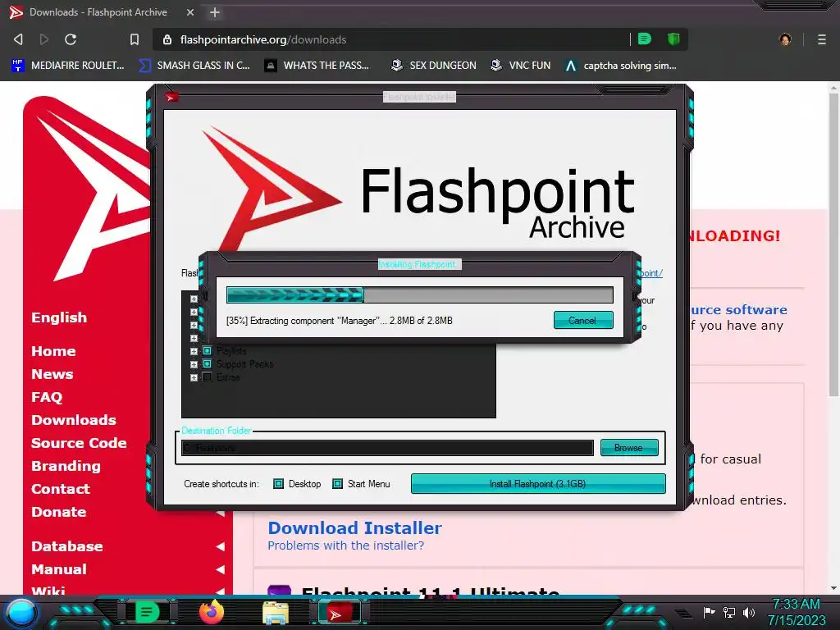Expand the Playlists tree node
The height and width of the screenshot is (630, 840).
[x=194, y=351]
